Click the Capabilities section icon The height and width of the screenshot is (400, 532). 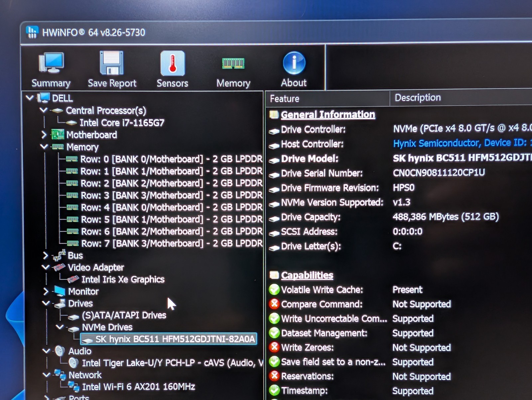click(274, 275)
